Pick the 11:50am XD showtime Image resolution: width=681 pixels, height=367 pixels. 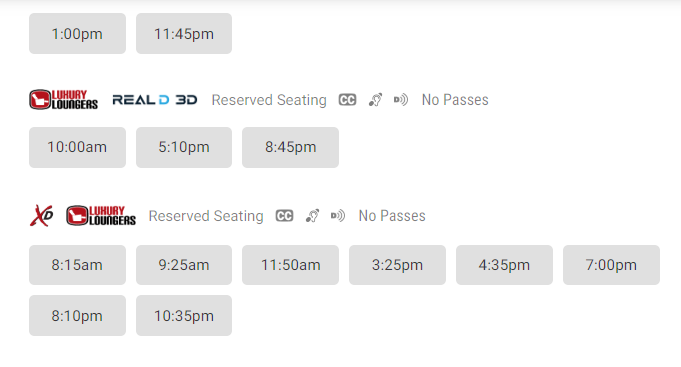[x=290, y=265]
